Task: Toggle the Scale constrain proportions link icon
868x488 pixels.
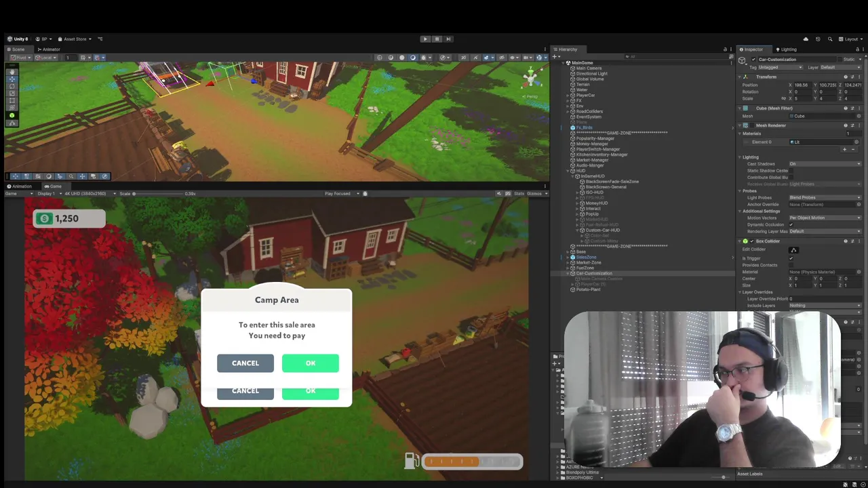Action: pos(783,99)
